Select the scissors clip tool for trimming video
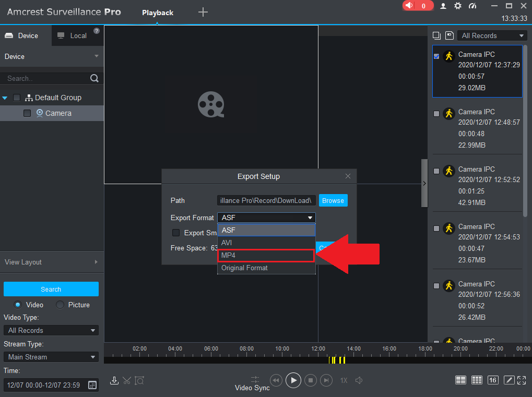Viewport: 532px width, 397px height. coord(127,380)
